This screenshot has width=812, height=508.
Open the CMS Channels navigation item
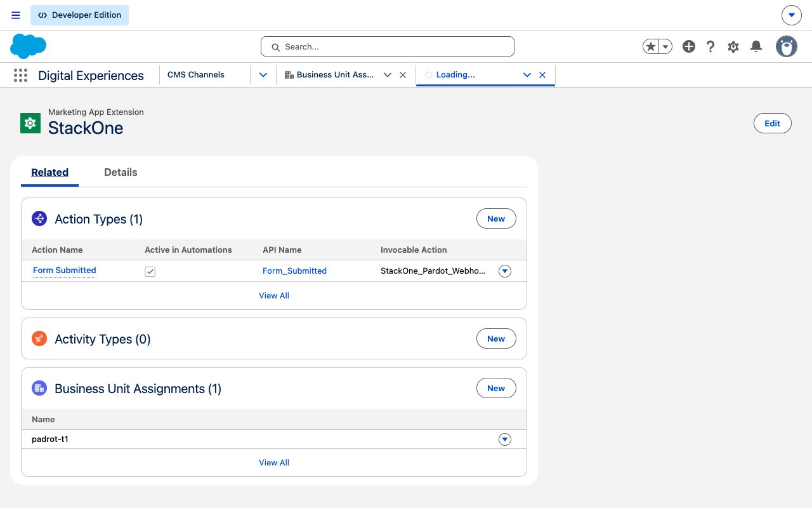pyautogui.click(x=196, y=75)
